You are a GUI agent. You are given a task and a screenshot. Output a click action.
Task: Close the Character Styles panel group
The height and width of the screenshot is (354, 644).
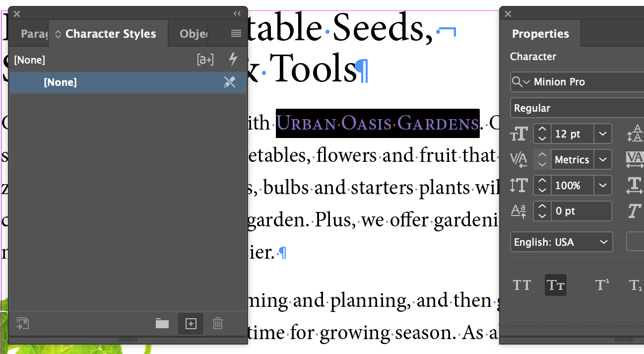(x=17, y=14)
